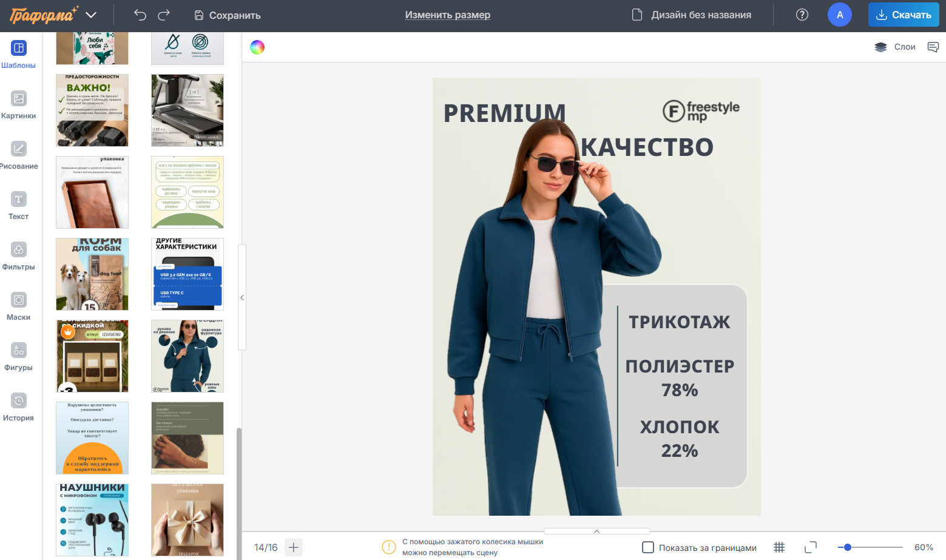
Task: Click the redo arrow icon
Action: click(164, 15)
